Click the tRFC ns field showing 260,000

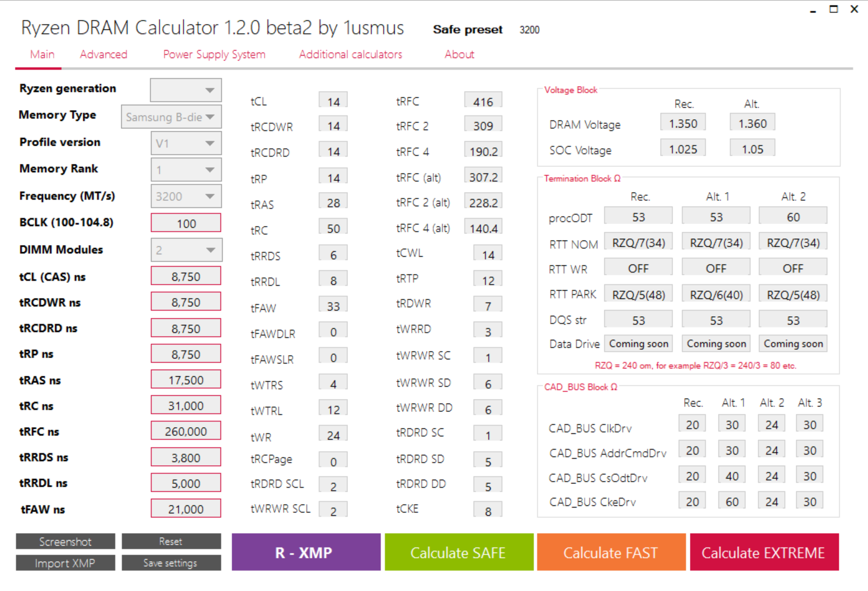186,431
